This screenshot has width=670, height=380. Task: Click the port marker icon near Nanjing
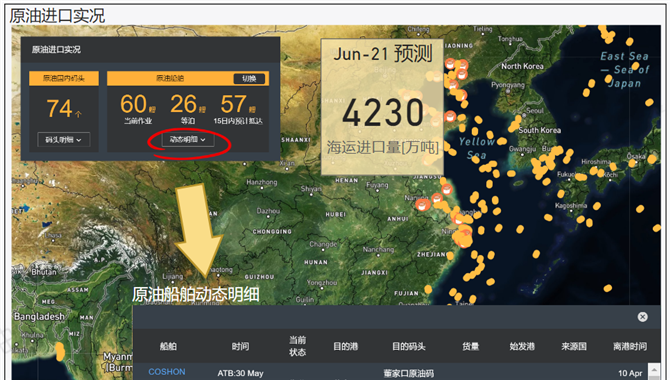422,205
